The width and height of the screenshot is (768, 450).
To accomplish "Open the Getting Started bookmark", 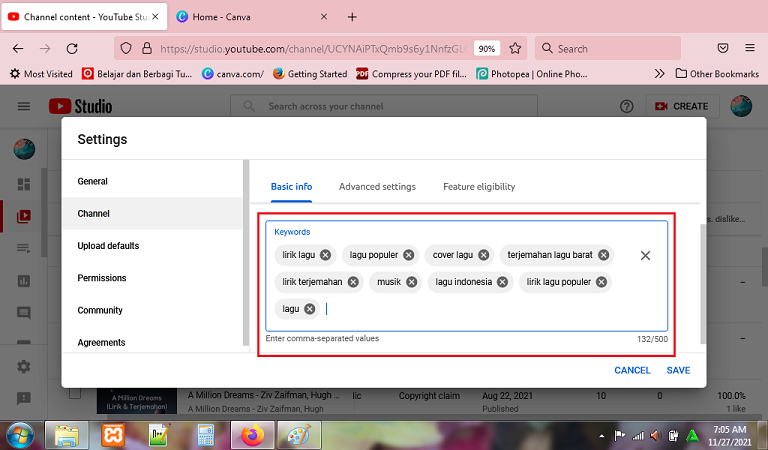I will click(311, 74).
